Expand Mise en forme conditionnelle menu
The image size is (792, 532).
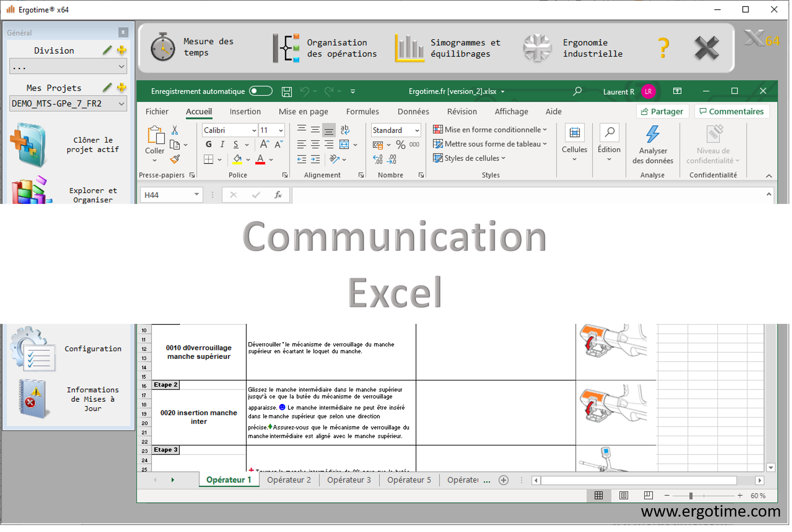tap(490, 130)
